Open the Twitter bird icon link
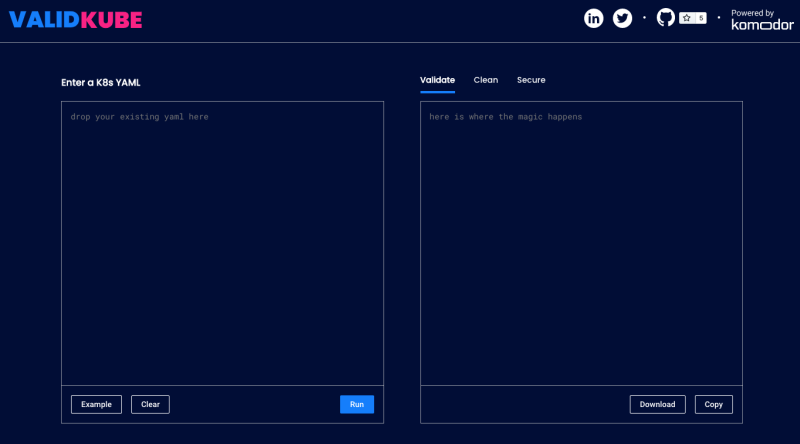This screenshot has height=444, width=800. pyautogui.click(x=622, y=18)
